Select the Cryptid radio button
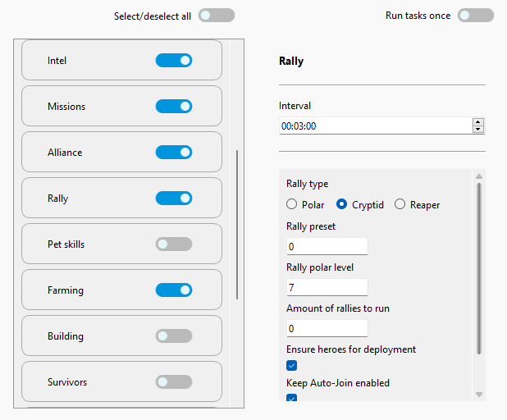Image resolution: width=507 pixels, height=420 pixels. 342,205
